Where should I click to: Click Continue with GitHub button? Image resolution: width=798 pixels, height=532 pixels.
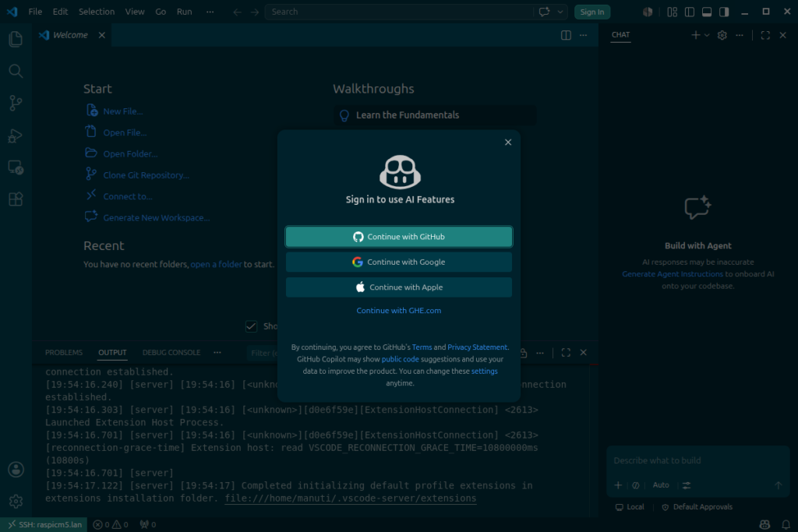(x=399, y=237)
